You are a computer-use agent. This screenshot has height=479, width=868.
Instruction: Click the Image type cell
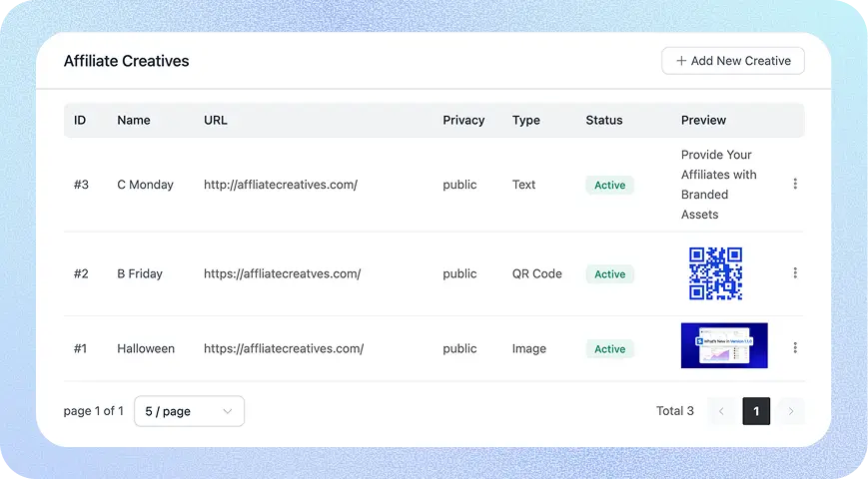528,348
